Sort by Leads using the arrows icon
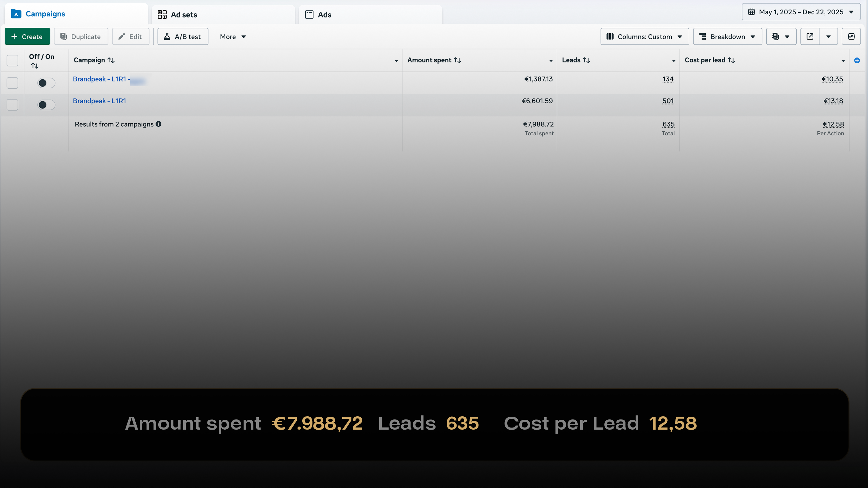The width and height of the screenshot is (868, 488). [586, 60]
